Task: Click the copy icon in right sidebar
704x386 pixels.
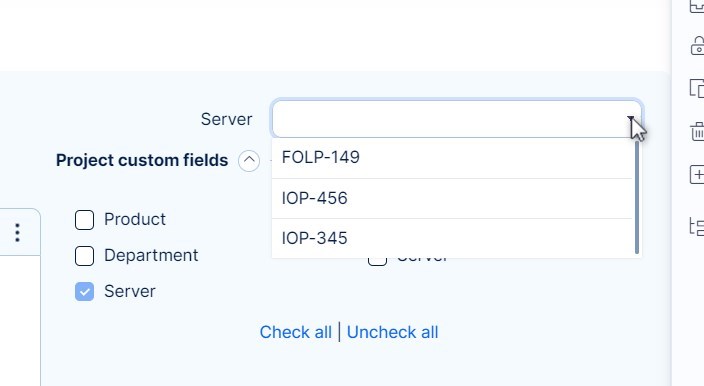Action: (697, 88)
